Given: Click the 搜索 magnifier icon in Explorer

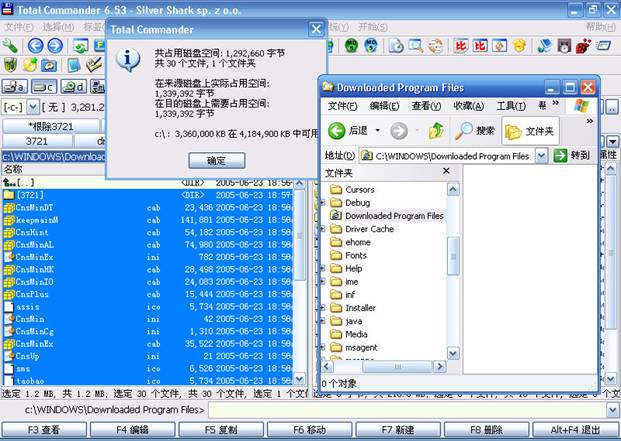Looking at the screenshot, I should tap(464, 130).
